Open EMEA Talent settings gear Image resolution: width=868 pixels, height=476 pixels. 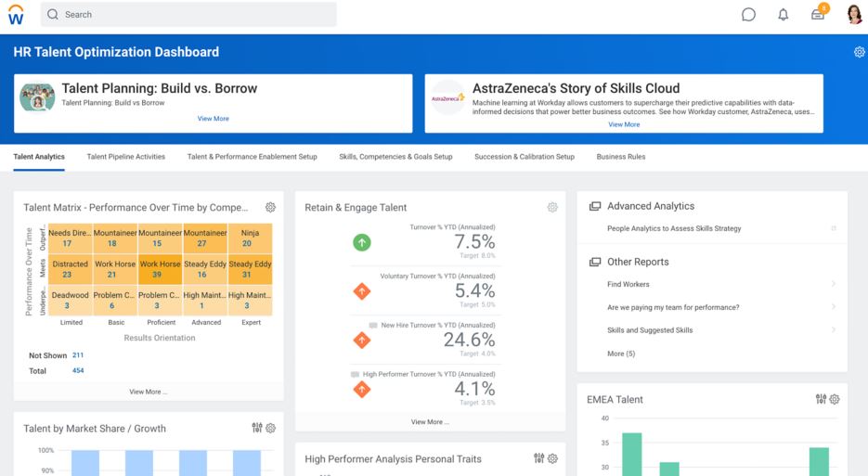pos(835,399)
